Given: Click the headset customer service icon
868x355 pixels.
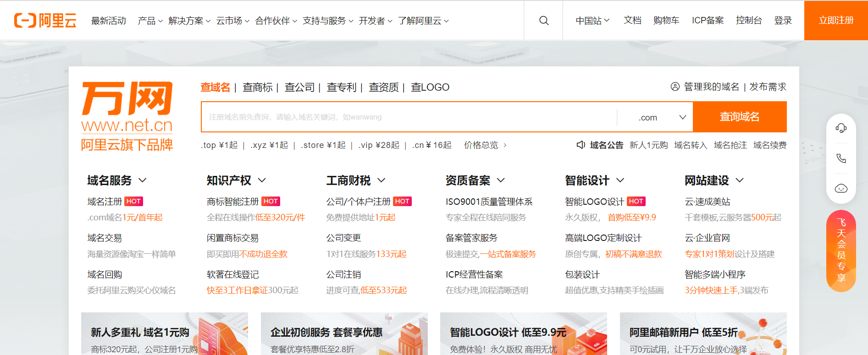Looking at the screenshot, I should [841, 128].
